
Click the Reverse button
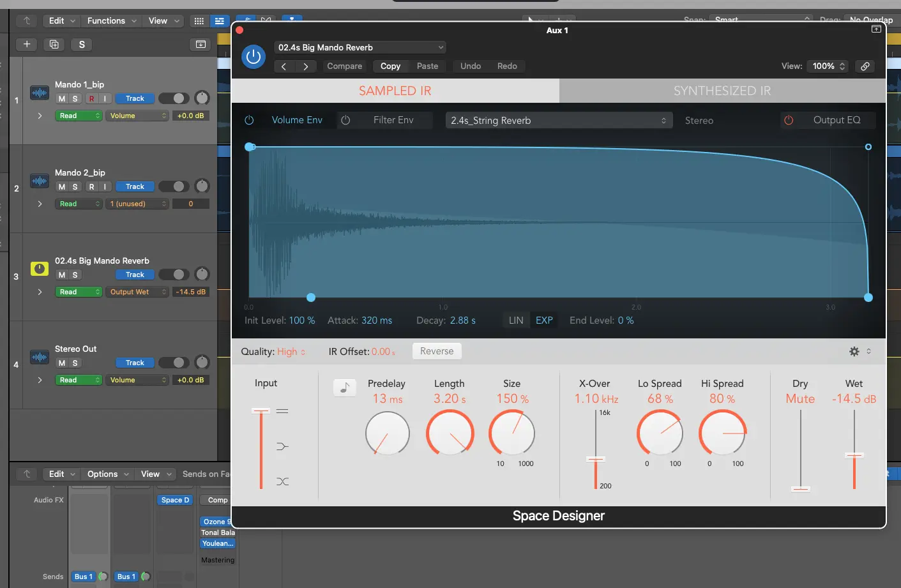pos(437,351)
